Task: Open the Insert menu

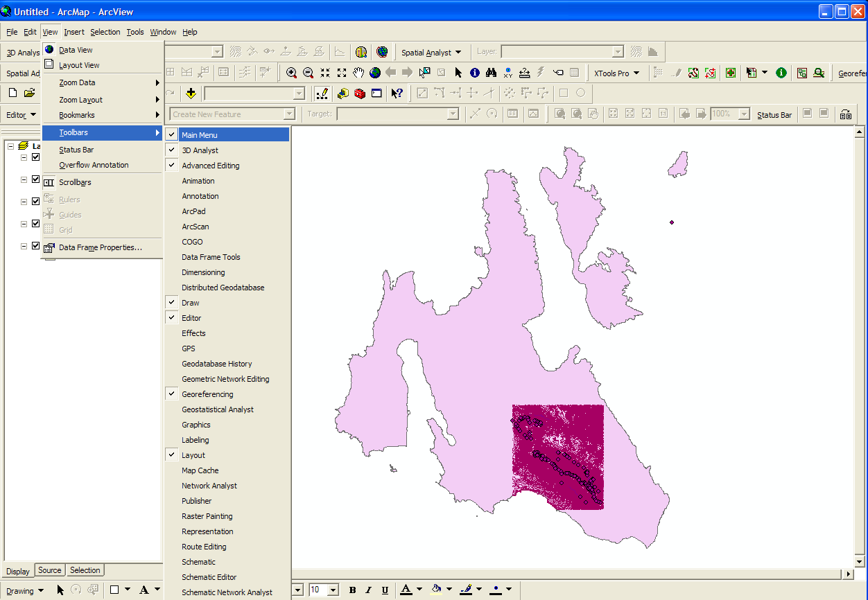Action: (74, 32)
